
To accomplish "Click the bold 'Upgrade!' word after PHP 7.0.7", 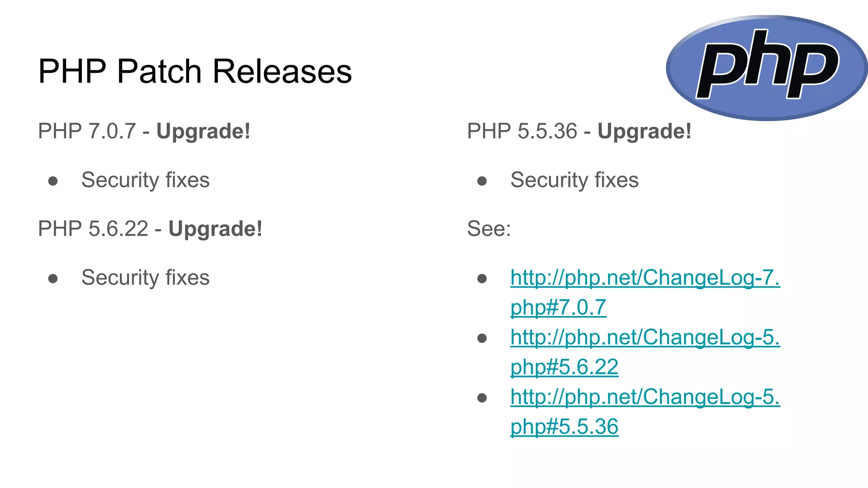I will 203,131.
